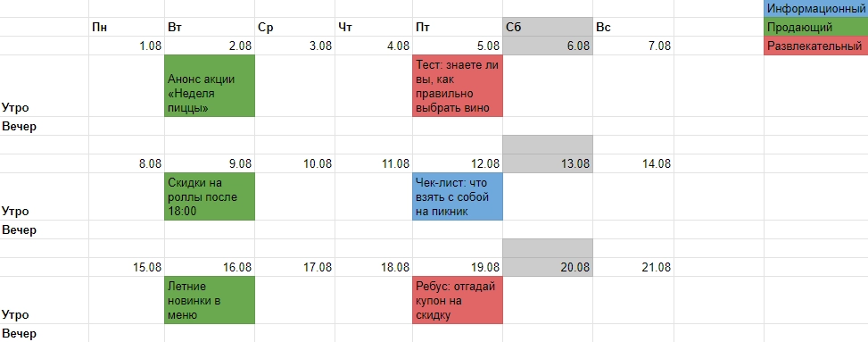Select the red «Развлекательный» legend swatch
Viewport: 868px width, 342px height.
816,46
